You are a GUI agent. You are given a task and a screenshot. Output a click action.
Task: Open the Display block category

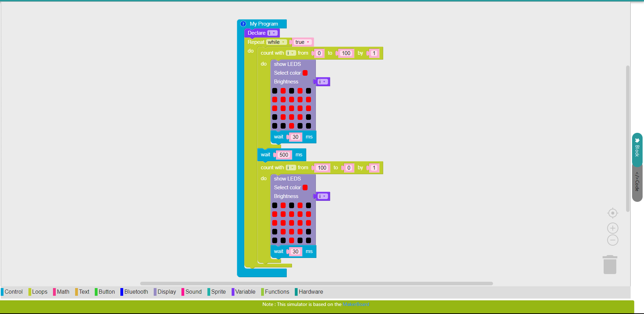(x=166, y=292)
